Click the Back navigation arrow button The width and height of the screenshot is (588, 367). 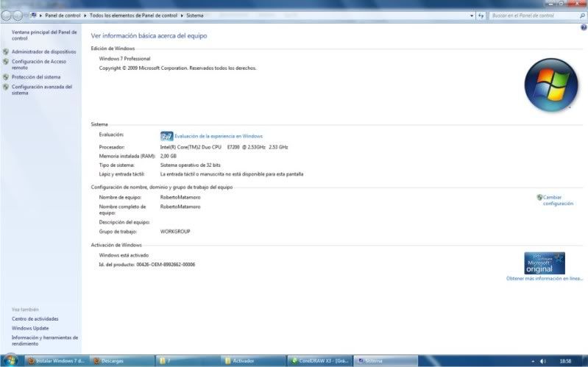[x=7, y=15]
